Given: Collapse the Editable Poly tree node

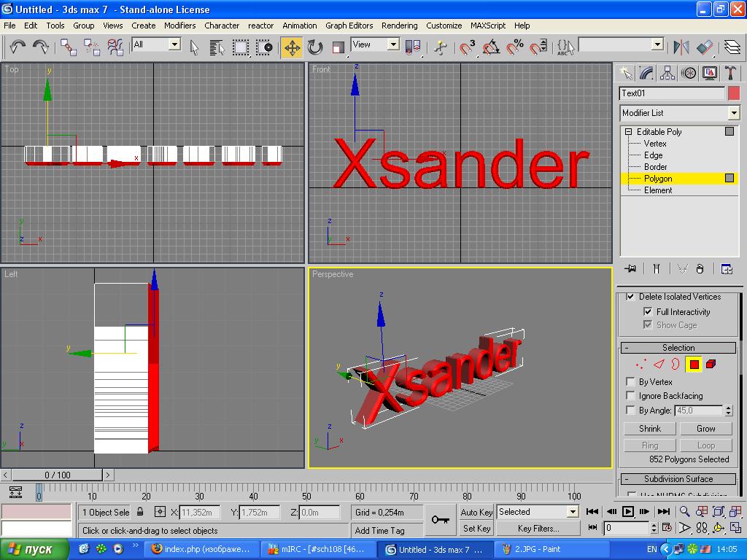Looking at the screenshot, I should tap(627, 132).
